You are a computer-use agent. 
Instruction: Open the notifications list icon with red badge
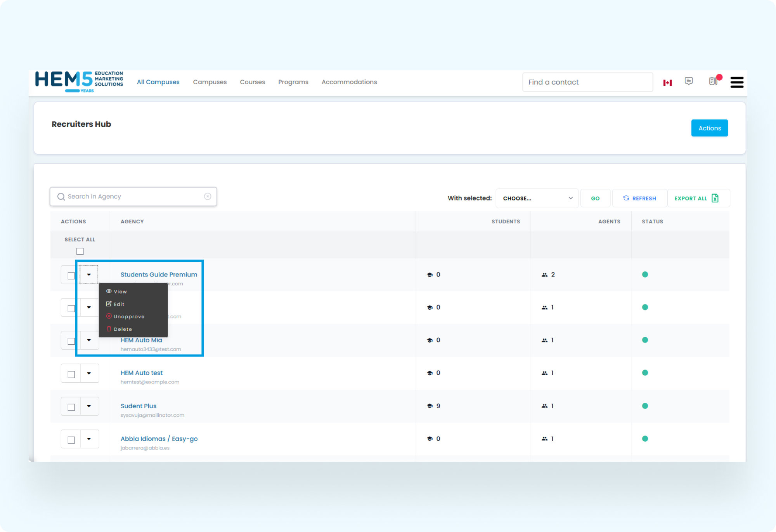click(x=713, y=81)
